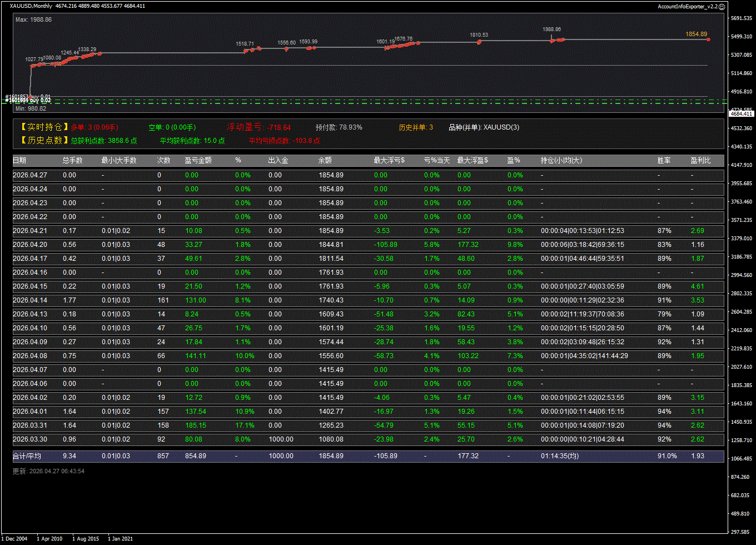Click the 胜率 column header
Viewport: 756px width, 545px height.
point(664,161)
